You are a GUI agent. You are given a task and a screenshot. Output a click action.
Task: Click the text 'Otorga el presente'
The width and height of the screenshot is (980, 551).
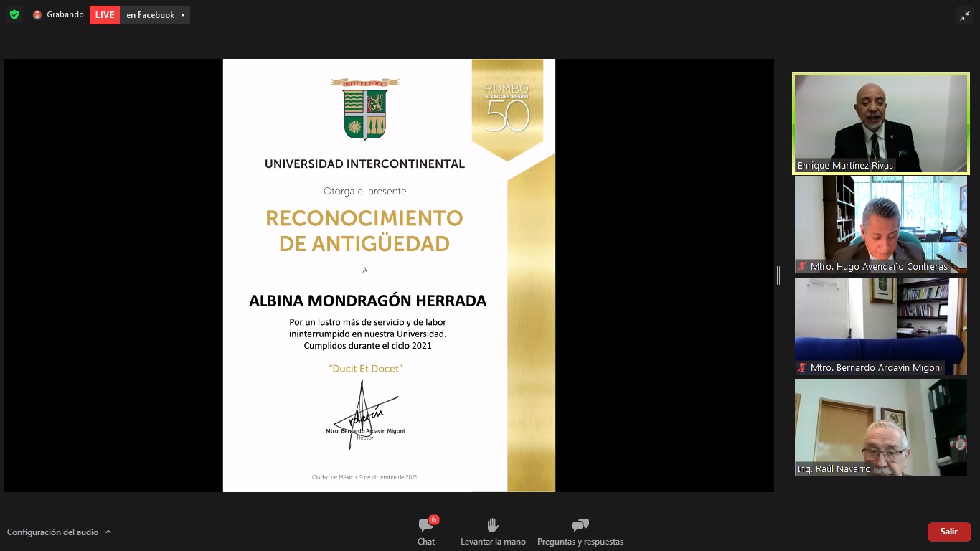coord(364,191)
